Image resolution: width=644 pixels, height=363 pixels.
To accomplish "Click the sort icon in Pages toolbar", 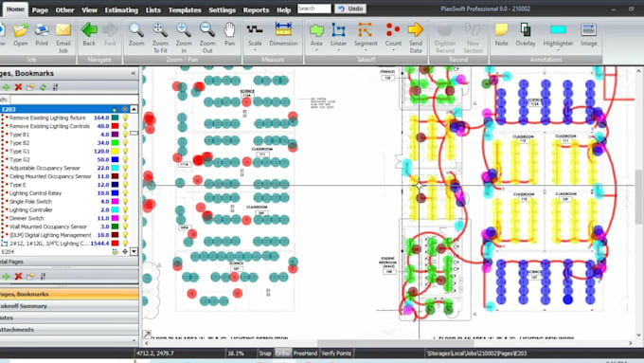I will coord(55,87).
